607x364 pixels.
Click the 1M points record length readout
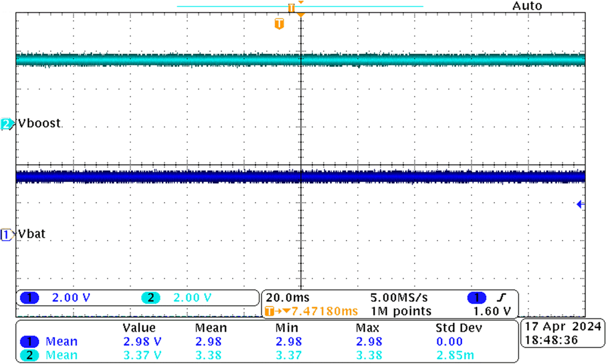click(x=401, y=311)
